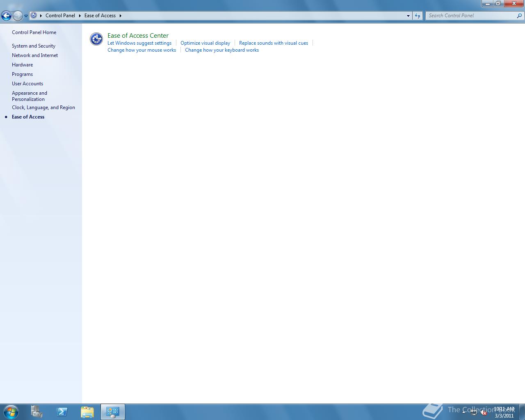Open the Ease of Access Center heading link

tap(138, 36)
